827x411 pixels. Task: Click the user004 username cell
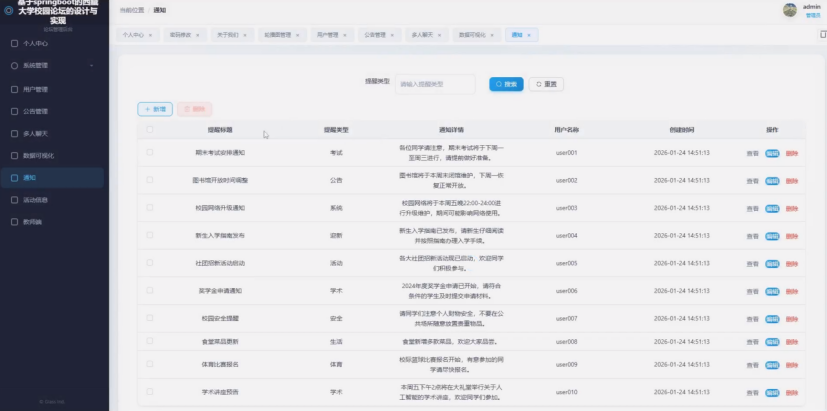click(x=566, y=235)
